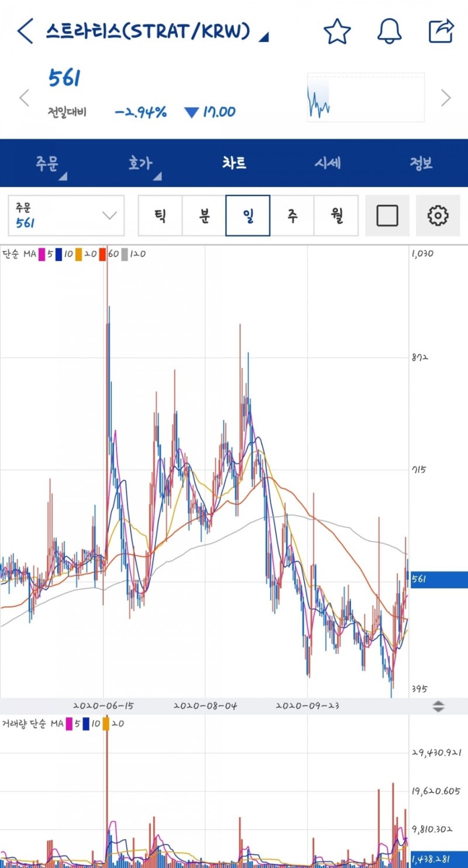The width and height of the screenshot is (468, 868).
Task: Go back using the left arrow
Action: click(x=25, y=29)
